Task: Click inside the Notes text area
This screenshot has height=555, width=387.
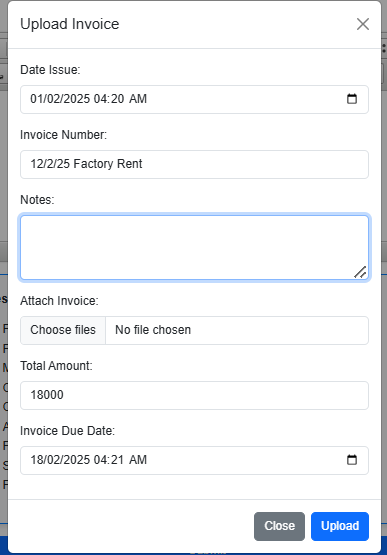Action: [x=194, y=247]
